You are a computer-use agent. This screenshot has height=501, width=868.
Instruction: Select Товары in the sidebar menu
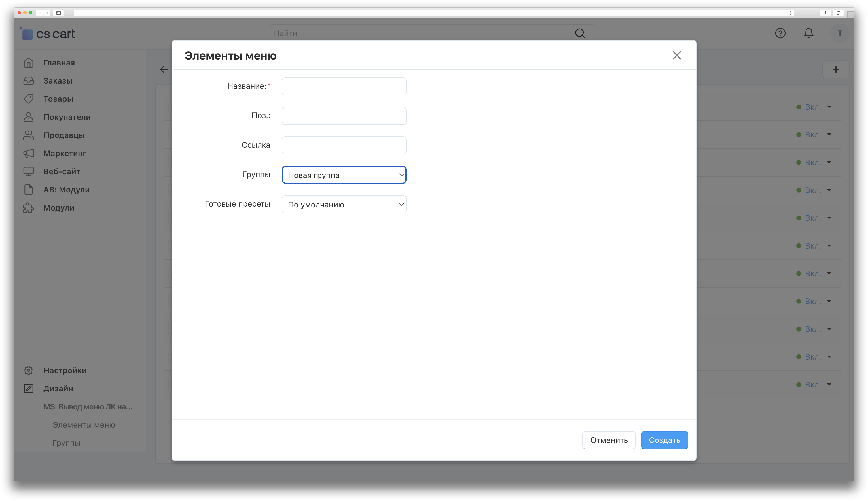tap(58, 99)
